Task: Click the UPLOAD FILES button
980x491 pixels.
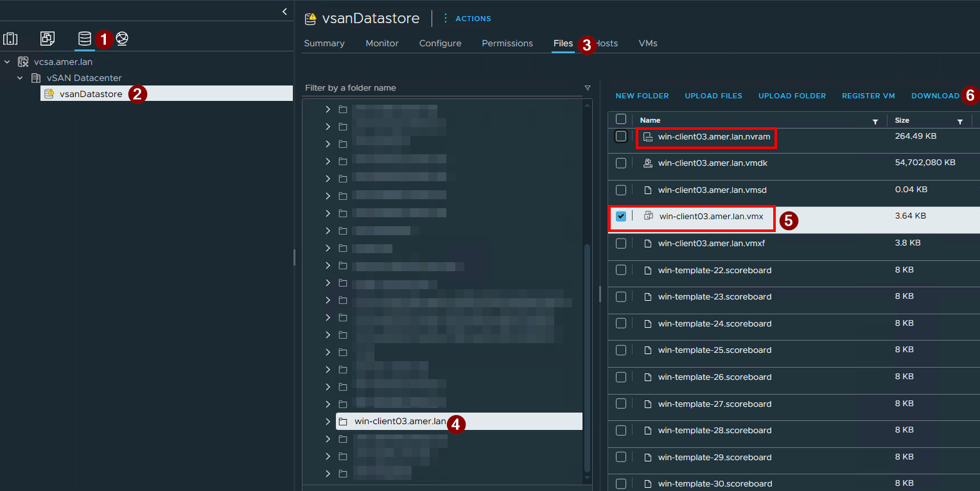Action: (713, 95)
